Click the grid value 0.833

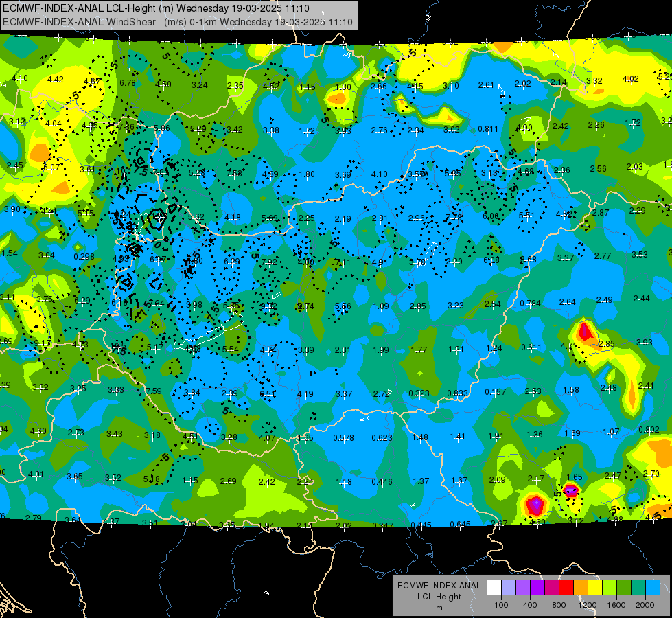pyautogui.click(x=457, y=393)
